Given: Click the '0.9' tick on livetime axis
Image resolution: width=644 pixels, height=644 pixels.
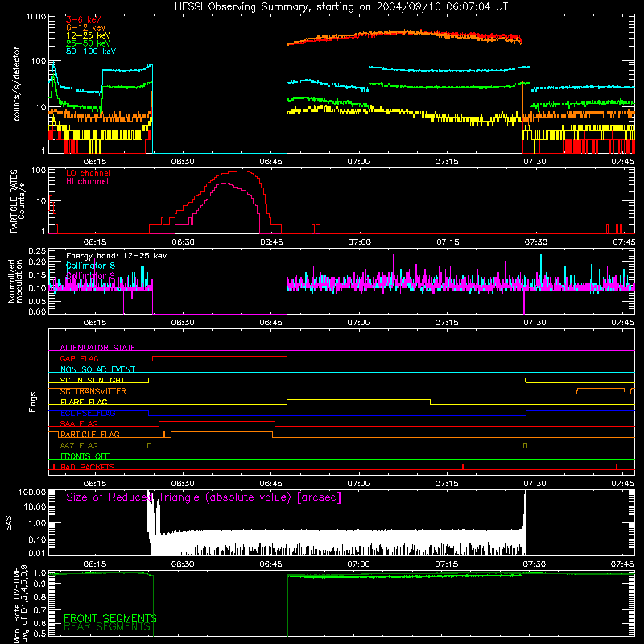Looking at the screenshot, I should (x=39, y=584).
